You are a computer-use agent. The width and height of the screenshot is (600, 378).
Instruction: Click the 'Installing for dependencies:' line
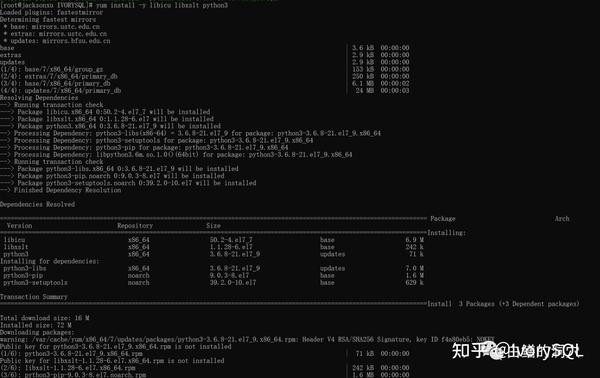tap(50, 261)
